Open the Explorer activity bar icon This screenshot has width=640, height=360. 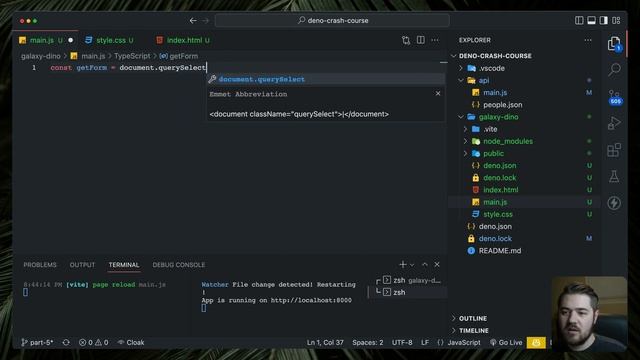[614, 43]
